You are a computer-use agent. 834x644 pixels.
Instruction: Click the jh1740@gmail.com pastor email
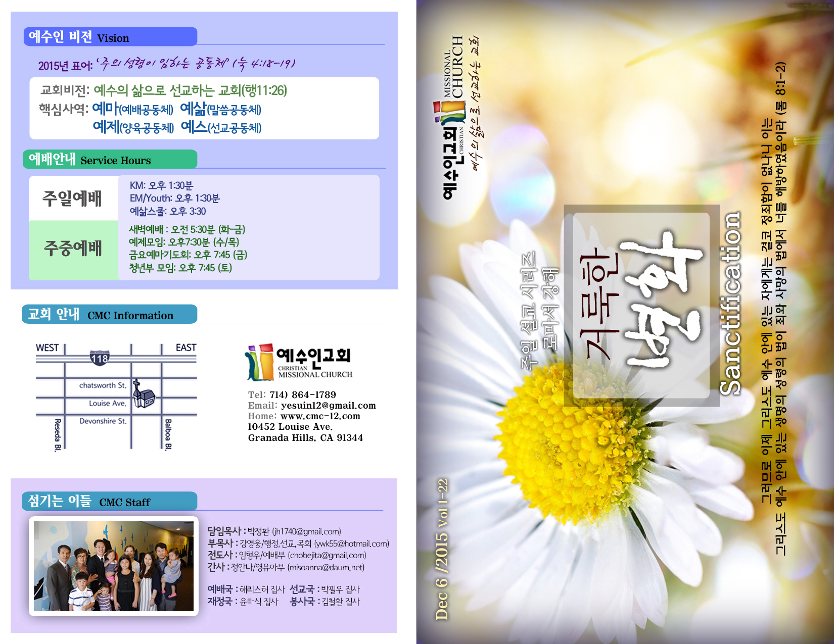point(306,531)
